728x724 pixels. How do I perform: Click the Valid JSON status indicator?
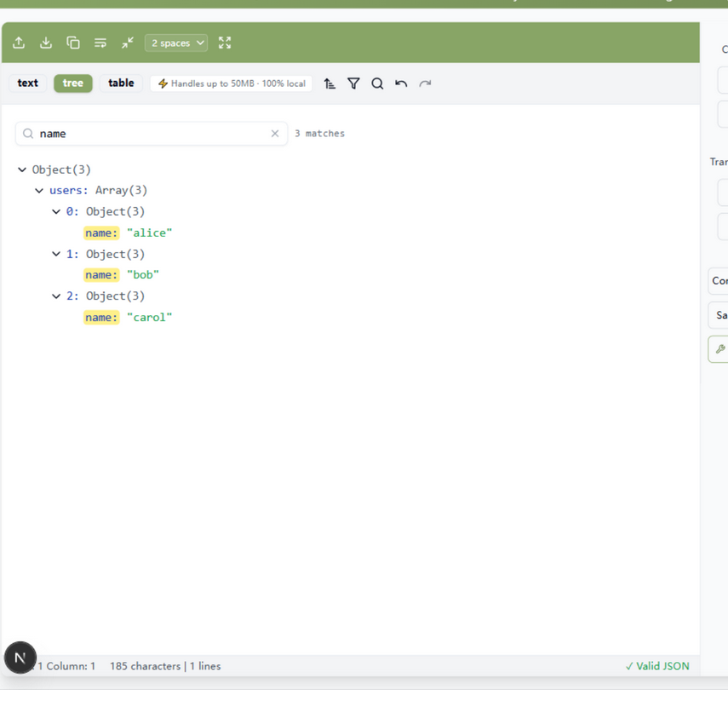tap(657, 666)
